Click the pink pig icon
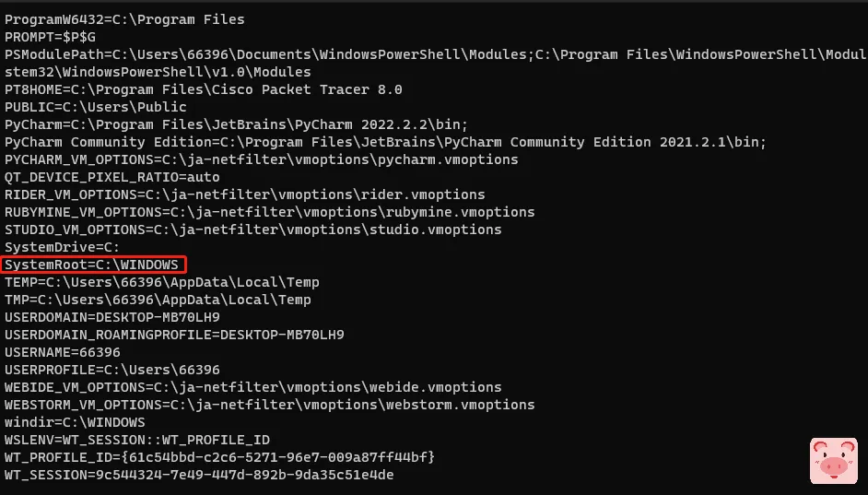868x495 pixels. (x=832, y=460)
